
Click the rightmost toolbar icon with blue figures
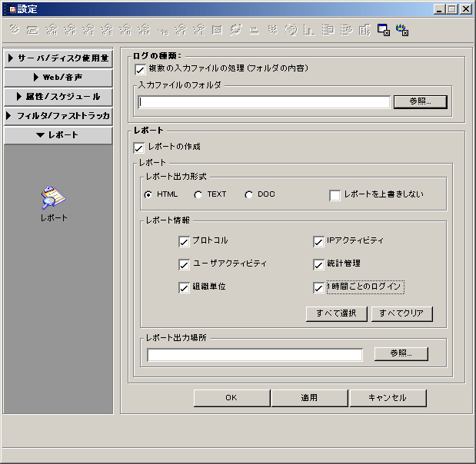point(401,31)
